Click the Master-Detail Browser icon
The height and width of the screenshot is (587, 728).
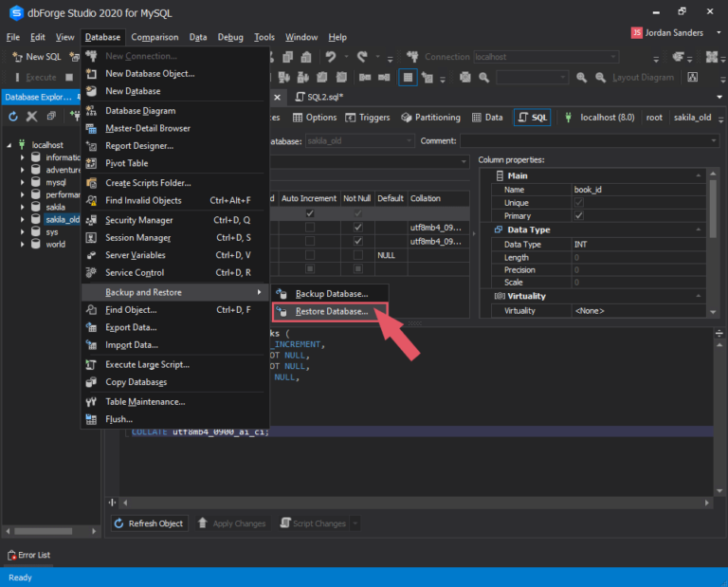pyautogui.click(x=91, y=128)
